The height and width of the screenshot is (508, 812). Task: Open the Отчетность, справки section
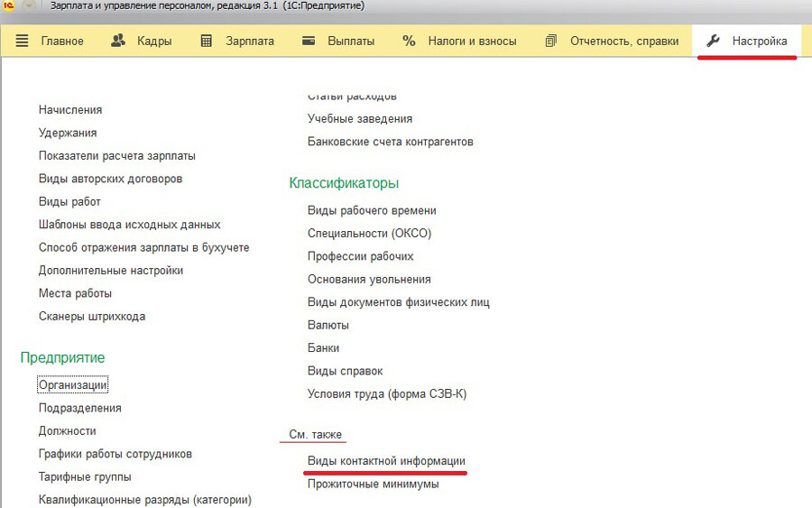point(624,41)
